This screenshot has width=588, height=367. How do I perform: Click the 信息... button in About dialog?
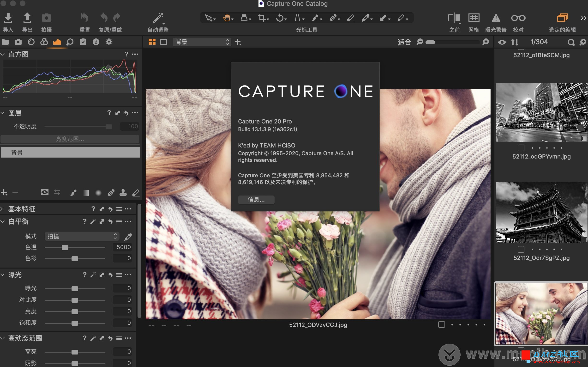coord(256,200)
